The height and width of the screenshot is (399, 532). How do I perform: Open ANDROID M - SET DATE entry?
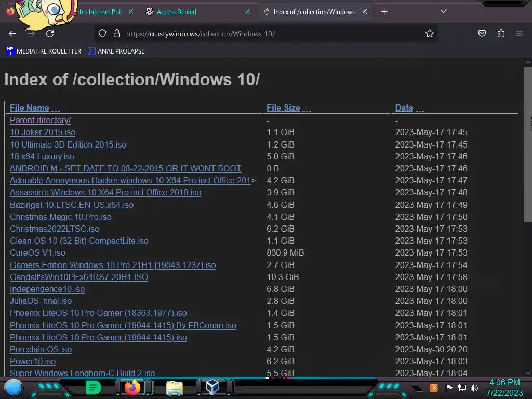pyautogui.click(x=126, y=169)
